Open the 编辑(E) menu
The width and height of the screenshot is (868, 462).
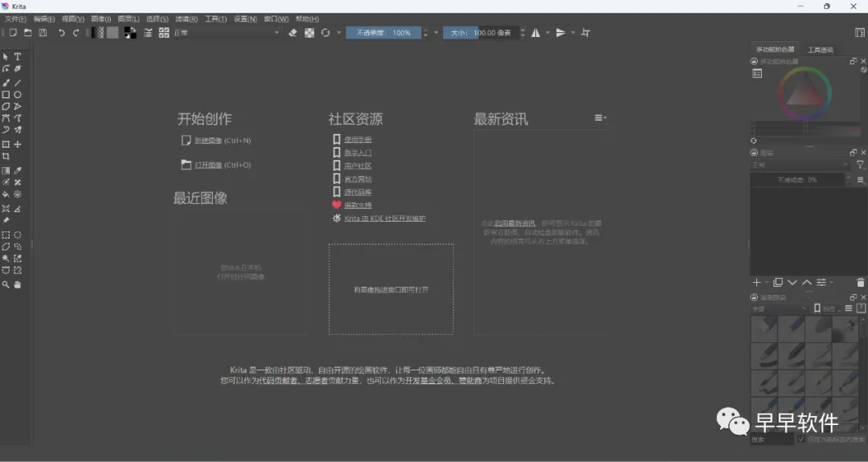point(44,18)
